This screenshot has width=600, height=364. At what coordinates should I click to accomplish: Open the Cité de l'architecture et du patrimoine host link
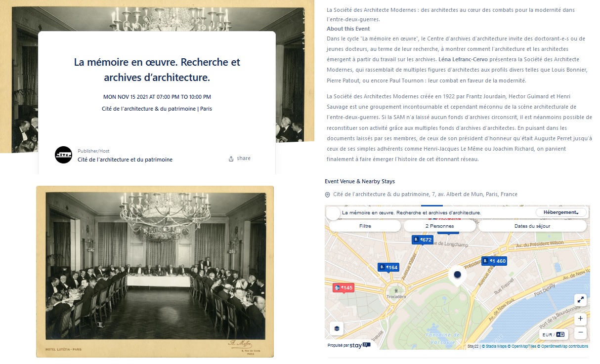click(125, 160)
